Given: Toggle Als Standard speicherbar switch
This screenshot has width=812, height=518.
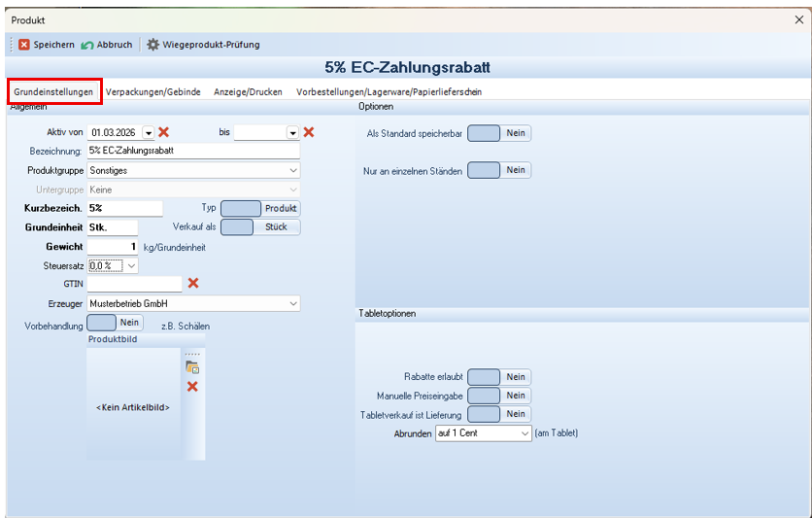Looking at the screenshot, I should coord(499,133).
